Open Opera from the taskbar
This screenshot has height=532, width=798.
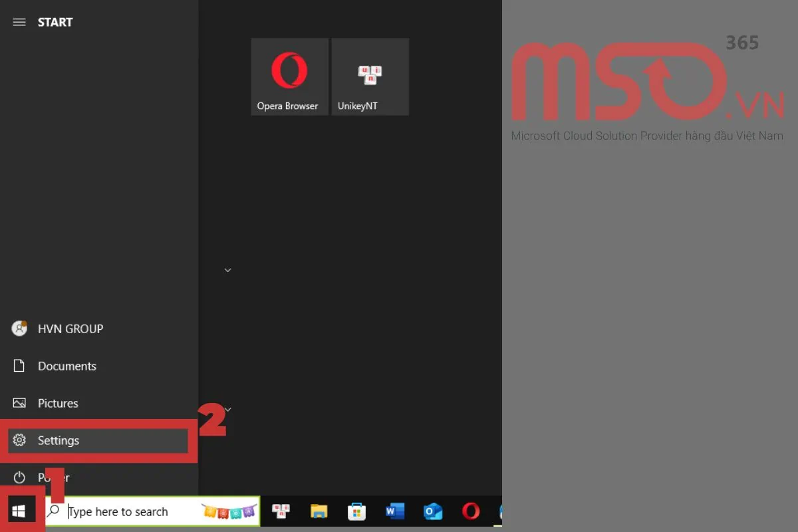(471, 511)
